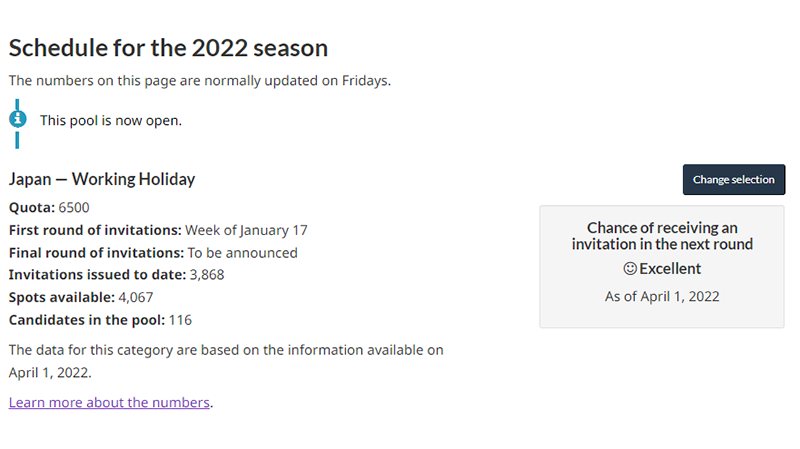Screen dimensions: 800x449
Task: Click the To be announced text
Action: click(243, 253)
